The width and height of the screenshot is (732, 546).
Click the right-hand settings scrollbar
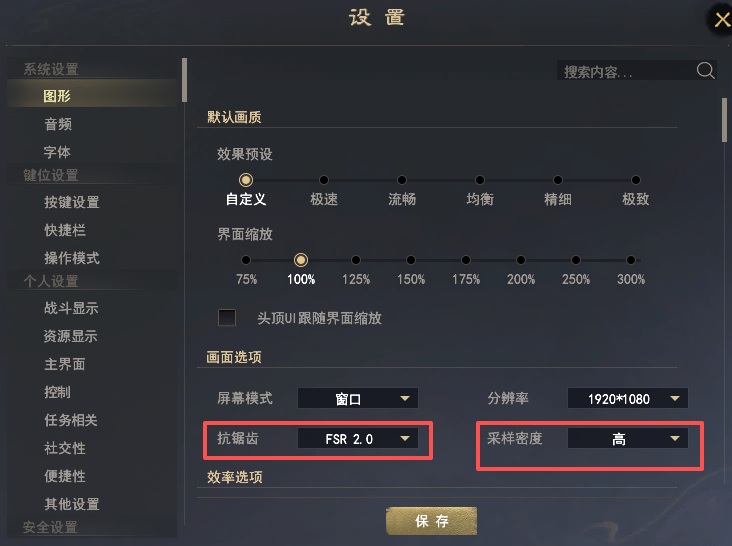tap(724, 121)
